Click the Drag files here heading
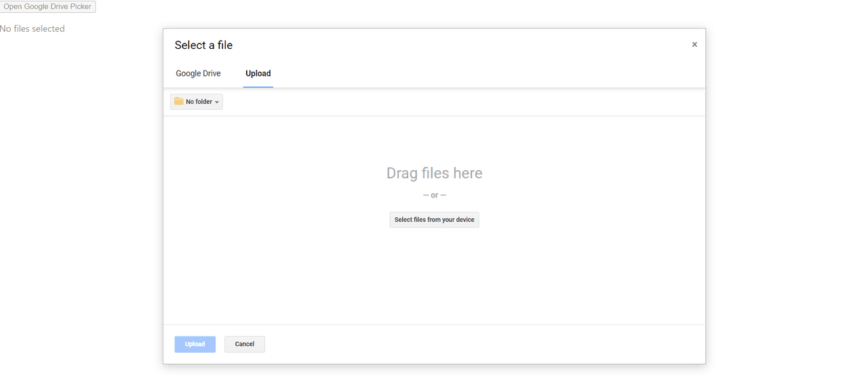This screenshot has height=392, width=868. tap(434, 174)
